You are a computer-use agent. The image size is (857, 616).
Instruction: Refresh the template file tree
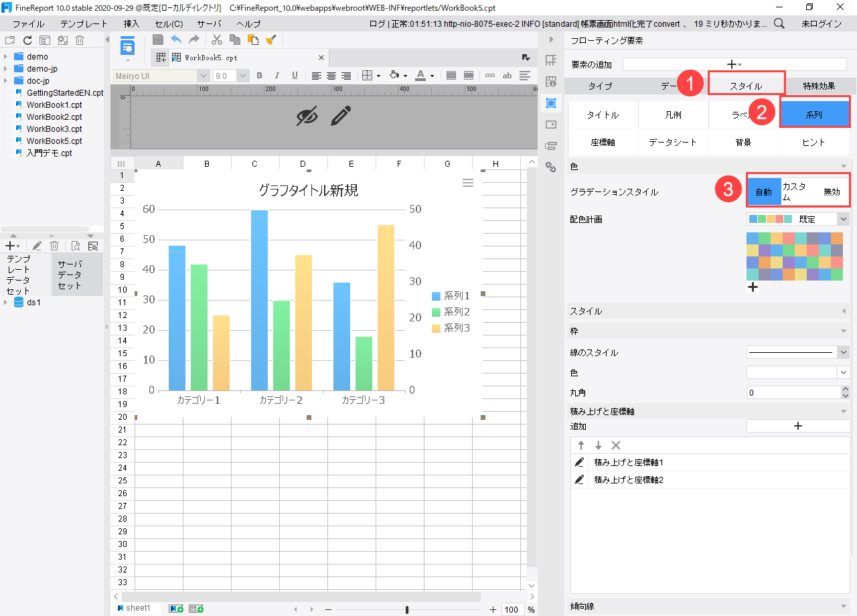tap(27, 40)
